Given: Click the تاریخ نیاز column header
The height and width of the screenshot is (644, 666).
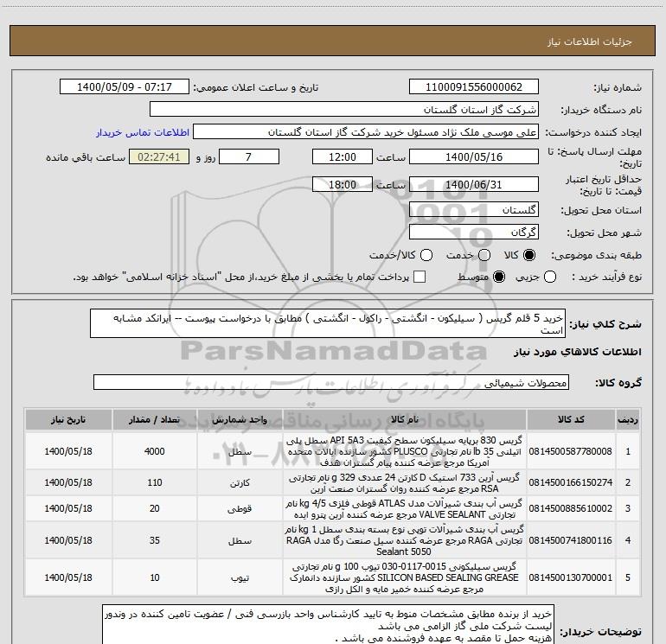Looking at the screenshot, I should point(68,419).
